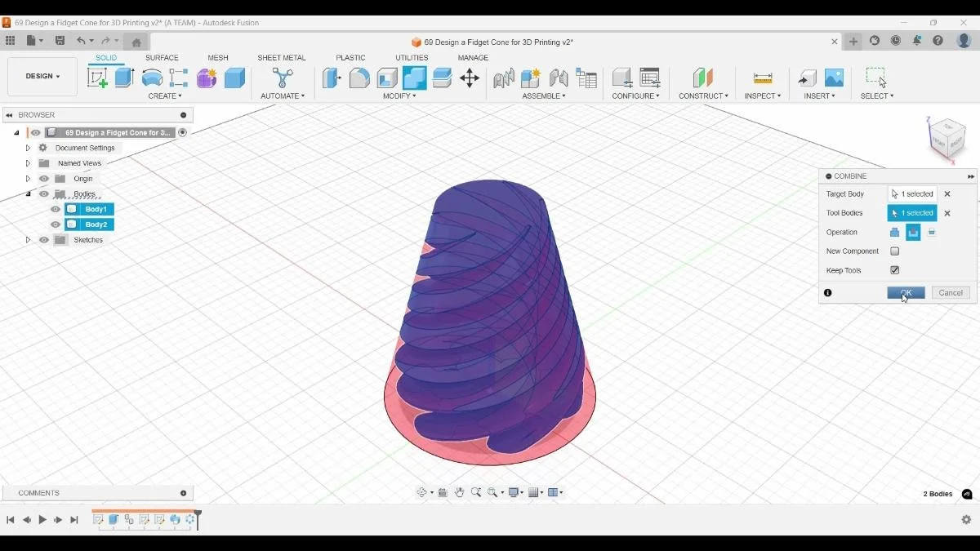Open the ASSEMBLE dropdown menu
The width and height of the screenshot is (980, 551).
click(544, 96)
